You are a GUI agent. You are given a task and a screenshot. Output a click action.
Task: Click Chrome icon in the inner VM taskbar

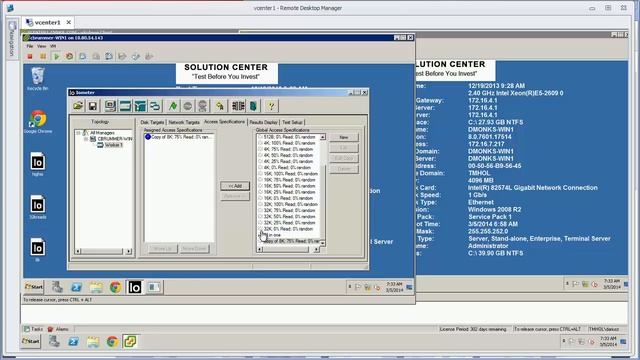[x=116, y=287]
